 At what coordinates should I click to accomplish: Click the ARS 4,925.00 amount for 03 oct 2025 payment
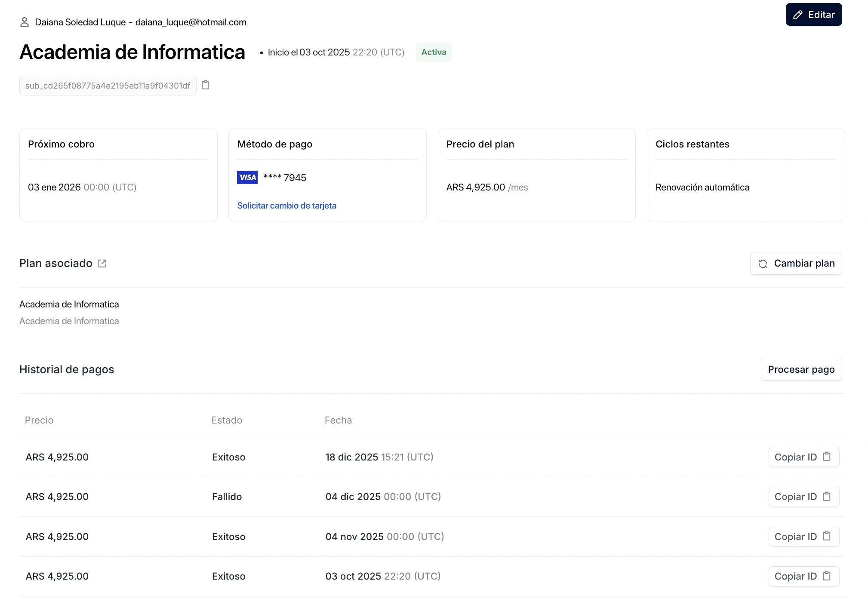(57, 576)
